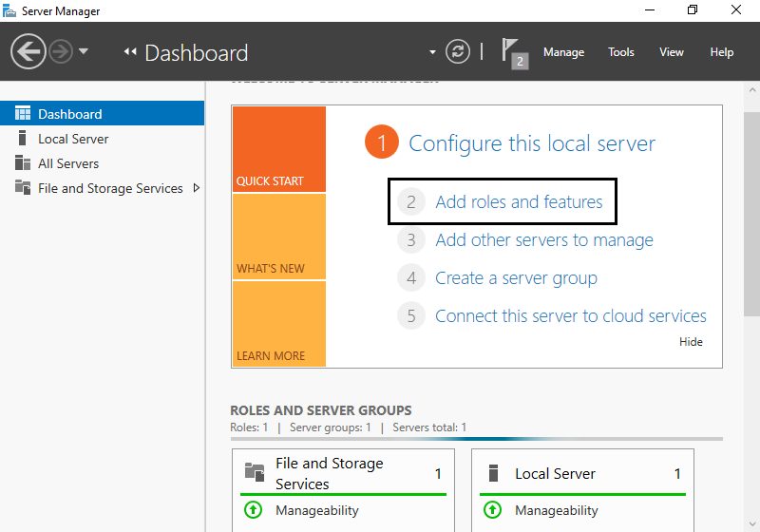Click the number 5 step circle
The height and width of the screenshot is (532, 760).
pyautogui.click(x=411, y=315)
